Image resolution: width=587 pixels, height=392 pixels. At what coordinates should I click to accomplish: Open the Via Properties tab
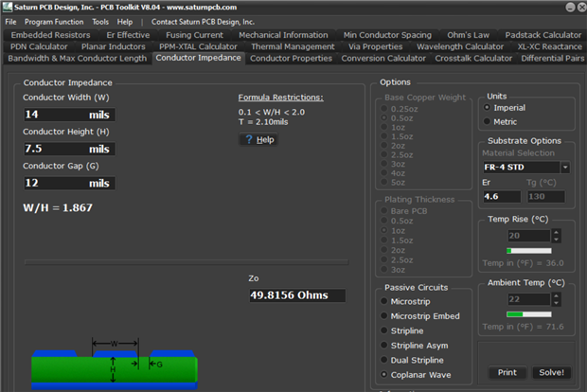click(376, 46)
